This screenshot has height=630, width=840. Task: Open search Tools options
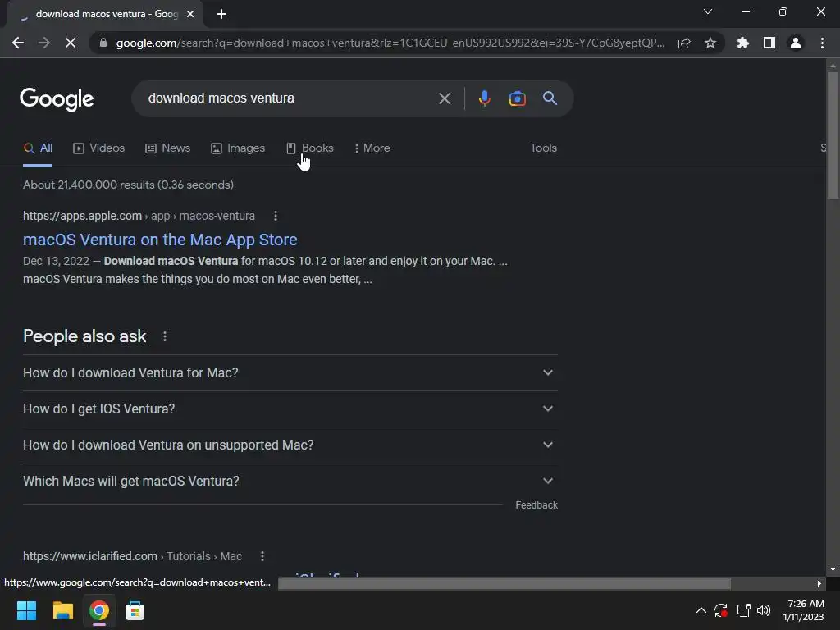tap(543, 148)
